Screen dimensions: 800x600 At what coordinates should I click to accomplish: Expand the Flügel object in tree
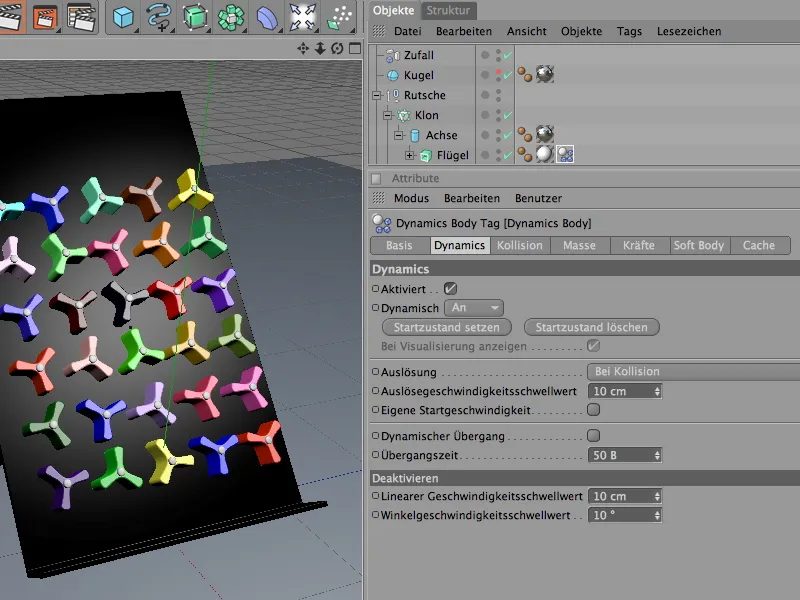click(x=408, y=155)
